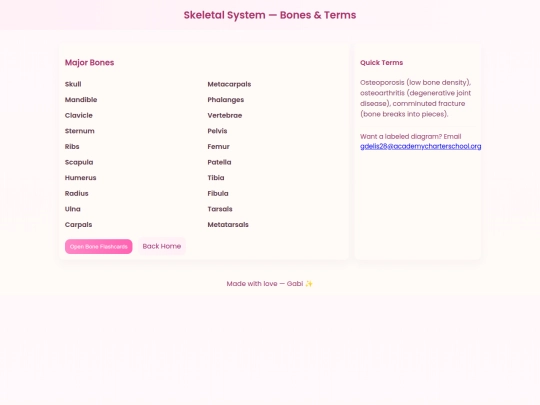Select the Pelvis list item
This screenshot has width=540, height=405.
pos(217,131)
